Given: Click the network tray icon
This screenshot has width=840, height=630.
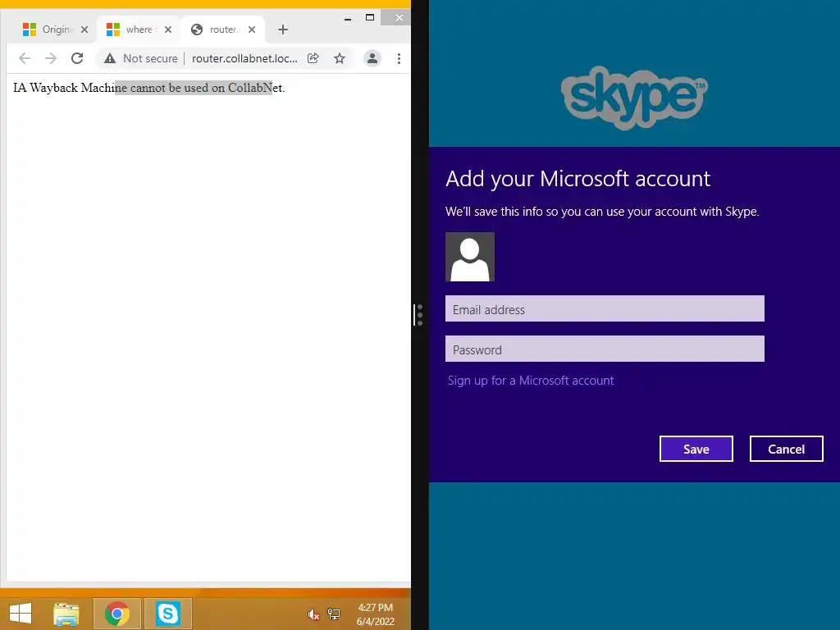Looking at the screenshot, I should 334,614.
